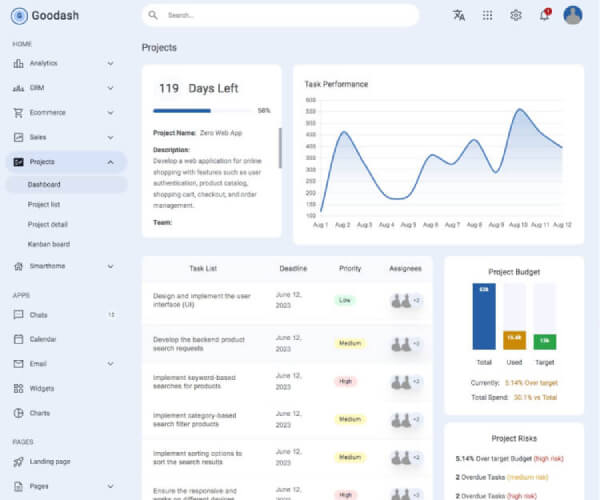Select Project list submenu item
600x500 pixels.
point(44,204)
